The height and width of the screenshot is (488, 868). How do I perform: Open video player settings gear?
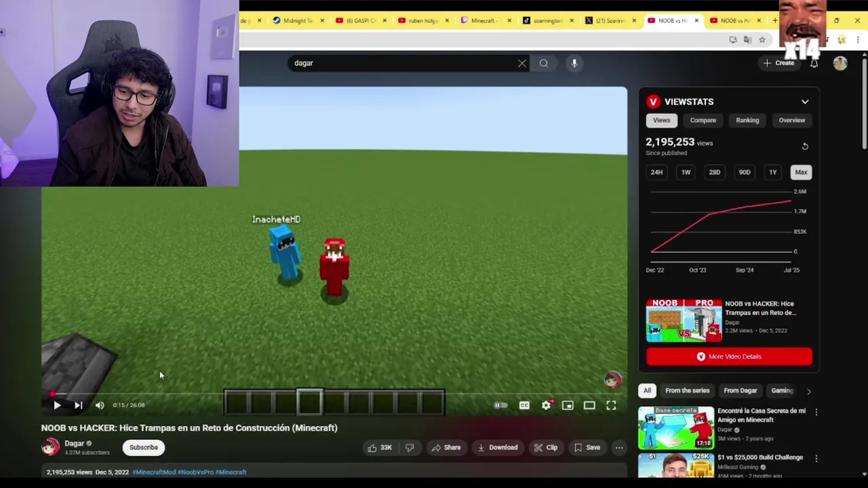(x=546, y=405)
